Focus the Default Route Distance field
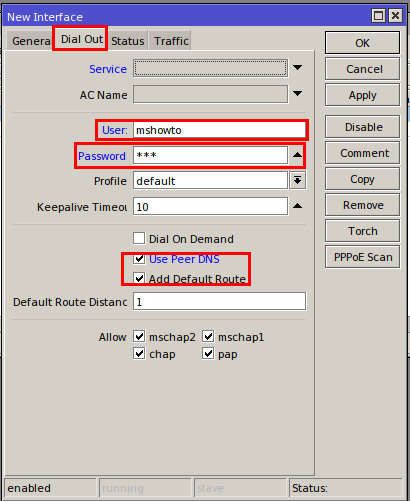Image resolution: width=410 pixels, height=501 pixels. (x=219, y=302)
